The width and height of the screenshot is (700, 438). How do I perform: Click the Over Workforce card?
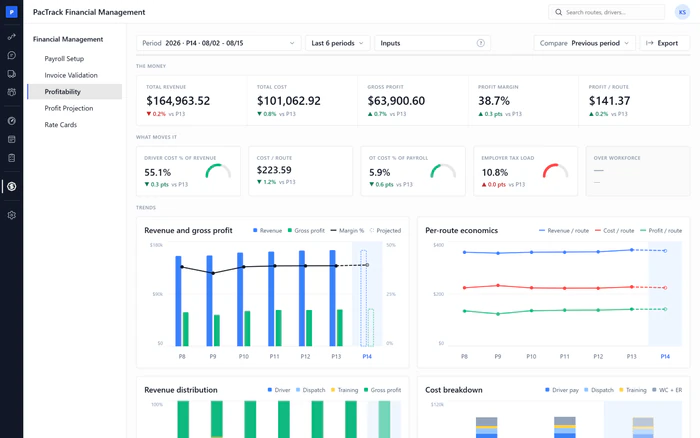click(x=638, y=171)
